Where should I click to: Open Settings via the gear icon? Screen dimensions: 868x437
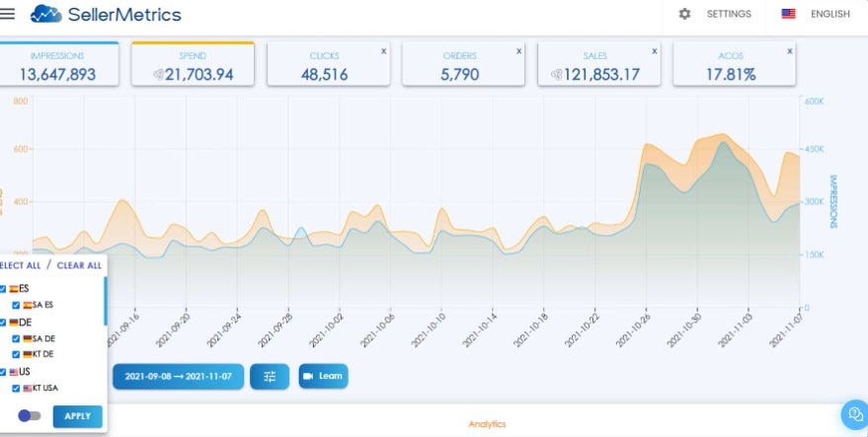[x=684, y=14]
